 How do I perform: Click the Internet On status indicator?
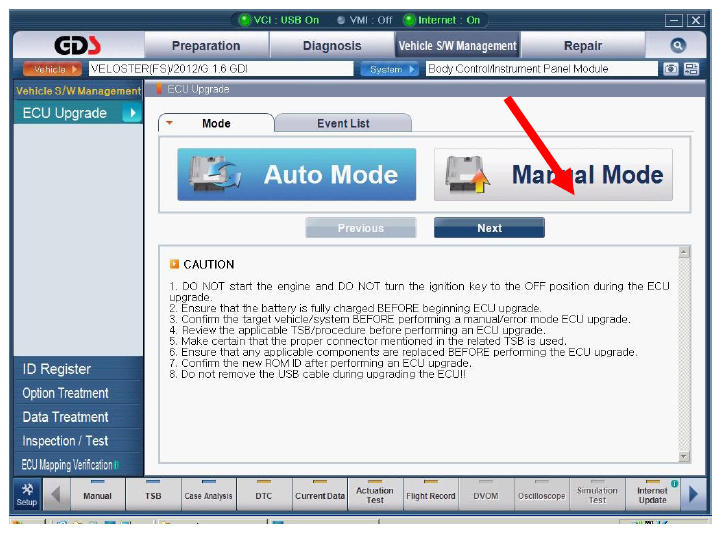(442, 20)
